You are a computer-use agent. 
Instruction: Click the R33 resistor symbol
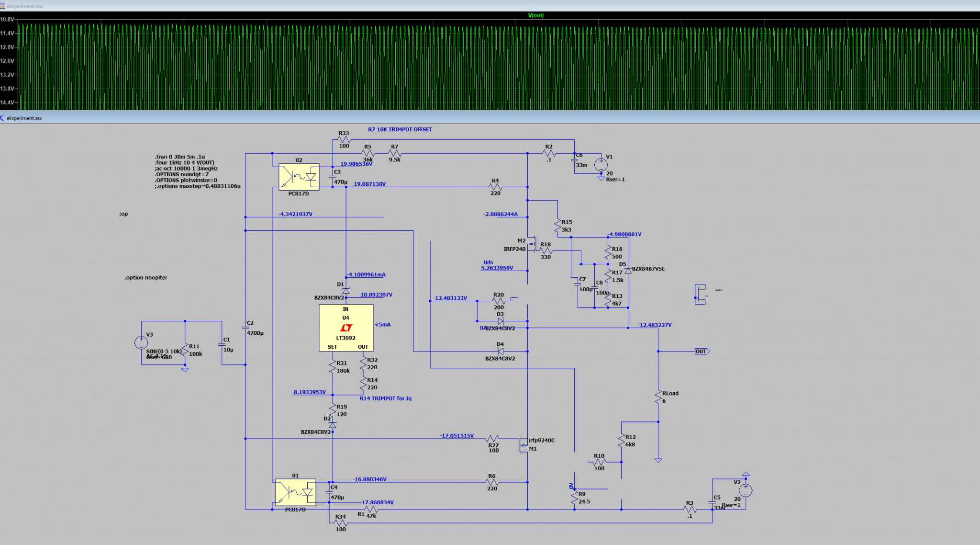[x=344, y=140]
